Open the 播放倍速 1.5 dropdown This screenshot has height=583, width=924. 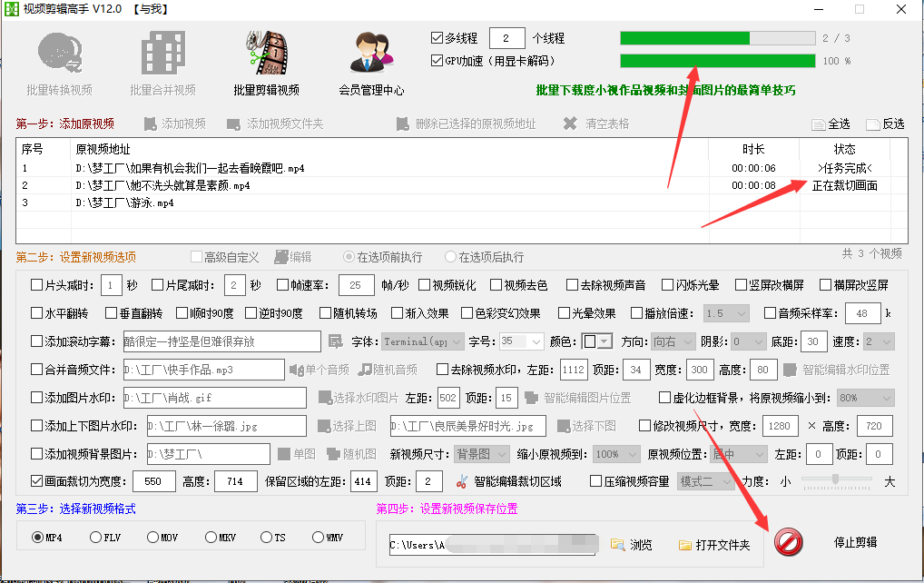pos(727,313)
